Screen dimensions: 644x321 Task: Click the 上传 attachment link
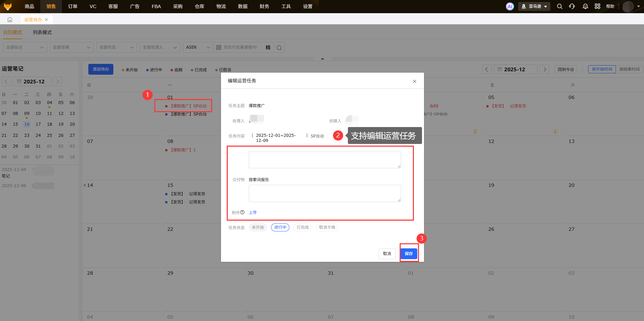253,212
